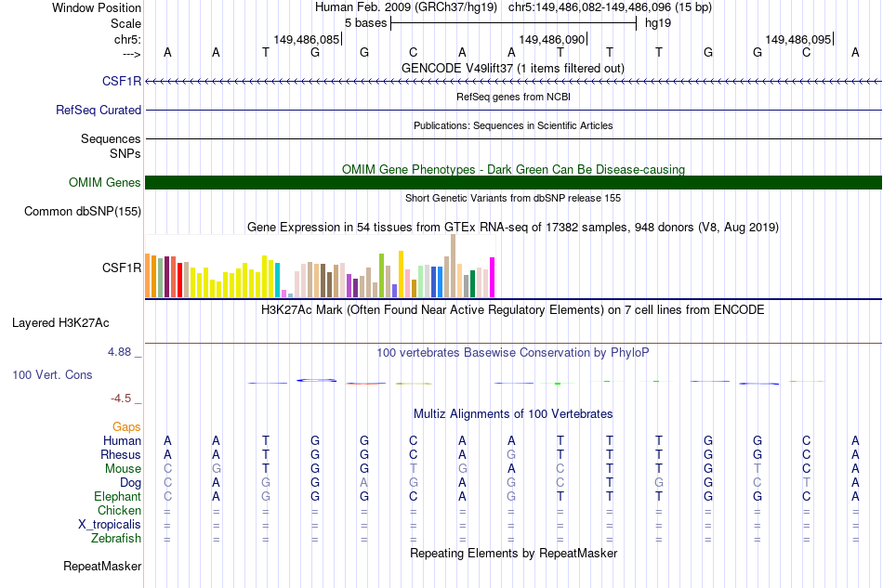The image size is (883, 588).
Task: Click the tallest tan bar in GTEx chart
Action: click(454, 266)
